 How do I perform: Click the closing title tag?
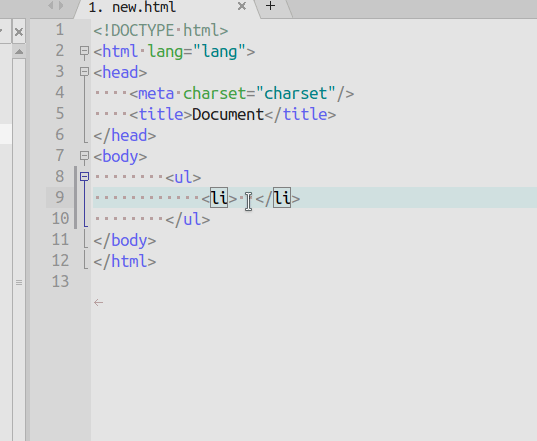300,114
